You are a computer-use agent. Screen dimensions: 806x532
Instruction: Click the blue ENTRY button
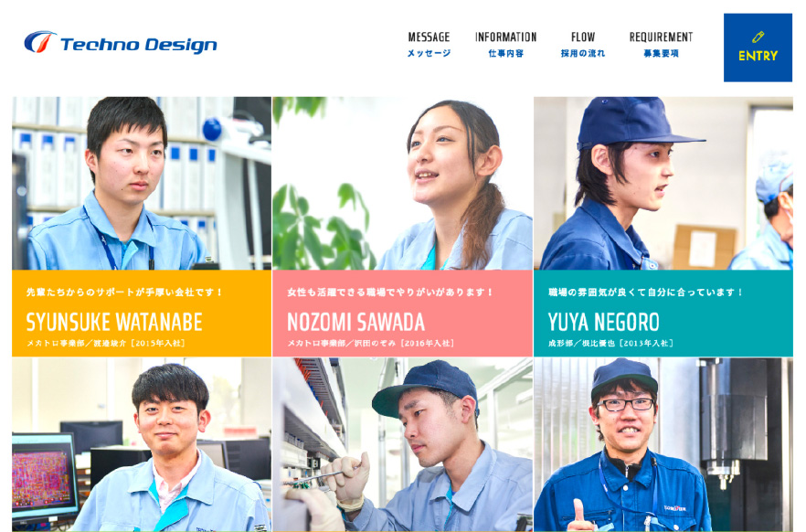(x=758, y=48)
